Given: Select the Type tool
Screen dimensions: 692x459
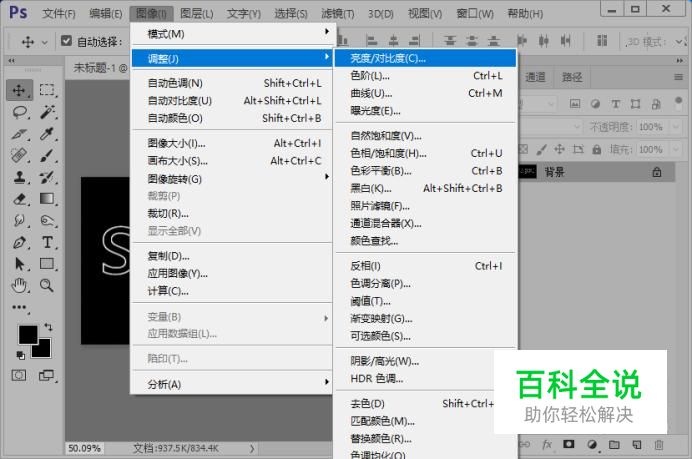Looking at the screenshot, I should [47, 242].
